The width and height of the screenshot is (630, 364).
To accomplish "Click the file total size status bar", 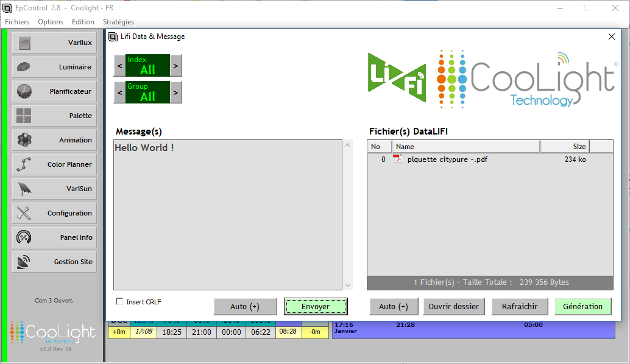I will tap(490, 282).
